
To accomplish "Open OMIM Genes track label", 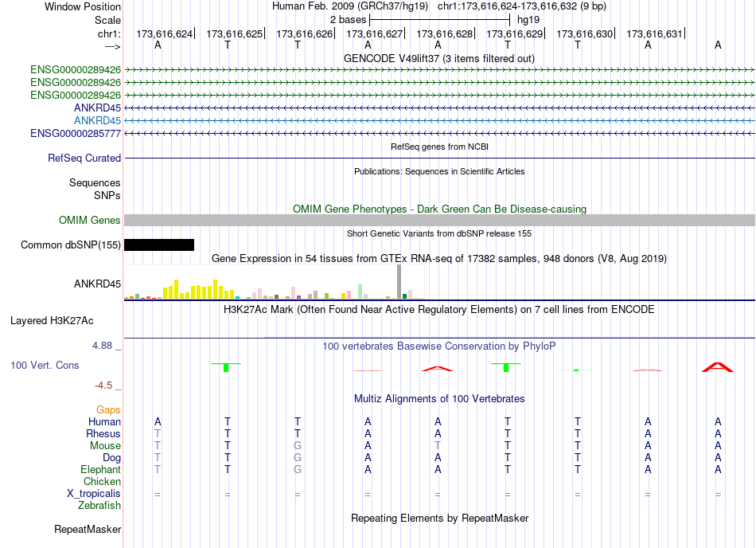I will [x=89, y=221].
